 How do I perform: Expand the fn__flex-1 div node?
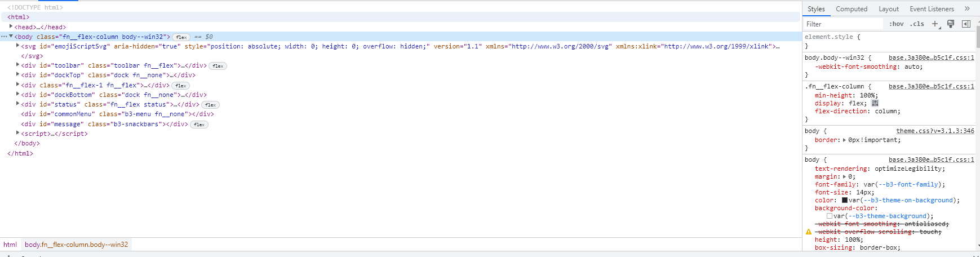coord(18,85)
